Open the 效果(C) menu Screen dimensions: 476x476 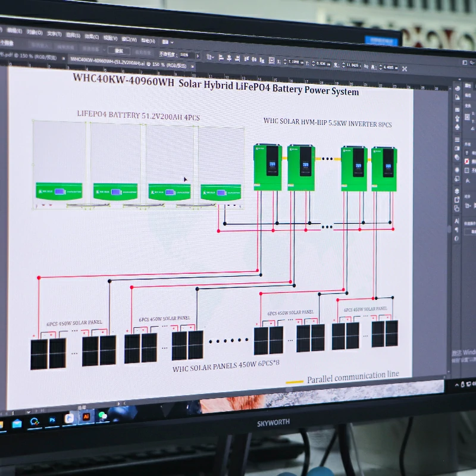point(92,37)
